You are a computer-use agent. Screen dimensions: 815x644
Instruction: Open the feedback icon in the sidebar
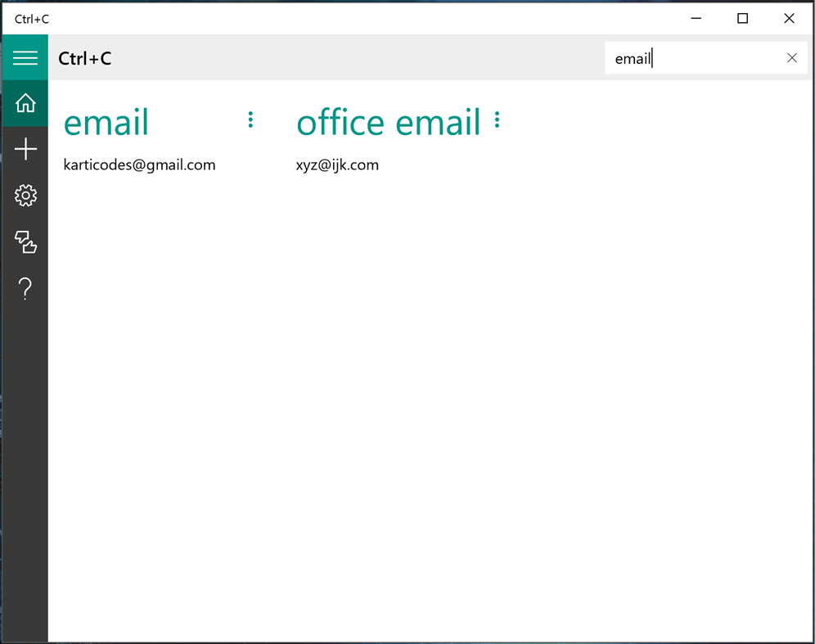[25, 242]
